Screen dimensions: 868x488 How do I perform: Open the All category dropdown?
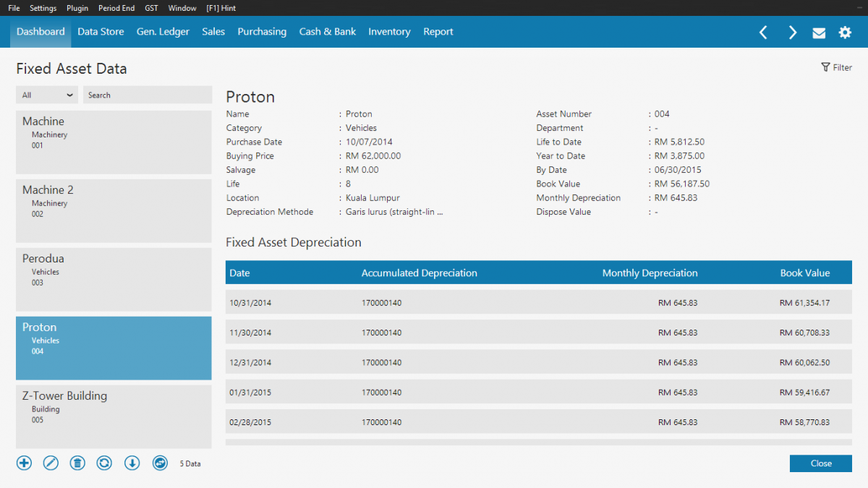coord(46,94)
